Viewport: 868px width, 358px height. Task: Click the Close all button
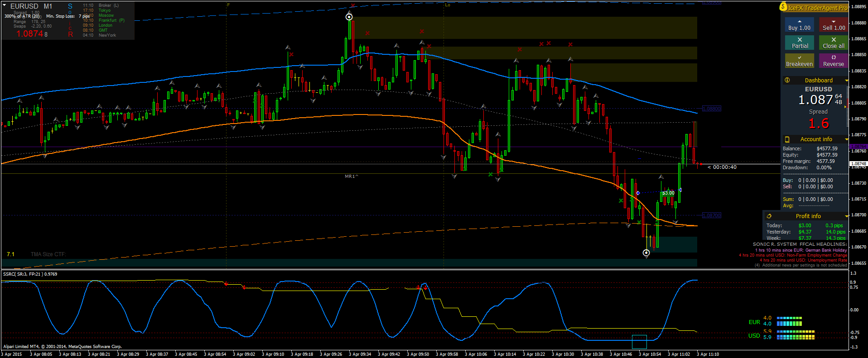(x=833, y=43)
